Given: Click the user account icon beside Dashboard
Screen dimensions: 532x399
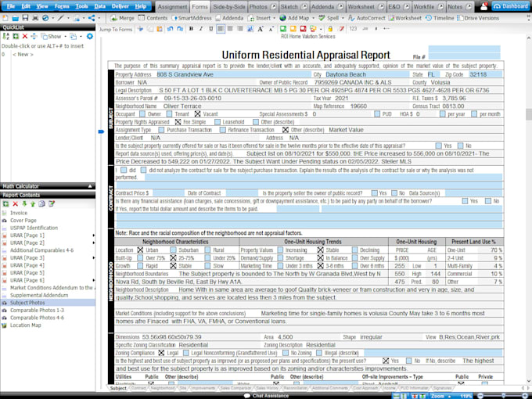Looking at the screenshot, I should click(x=483, y=6).
